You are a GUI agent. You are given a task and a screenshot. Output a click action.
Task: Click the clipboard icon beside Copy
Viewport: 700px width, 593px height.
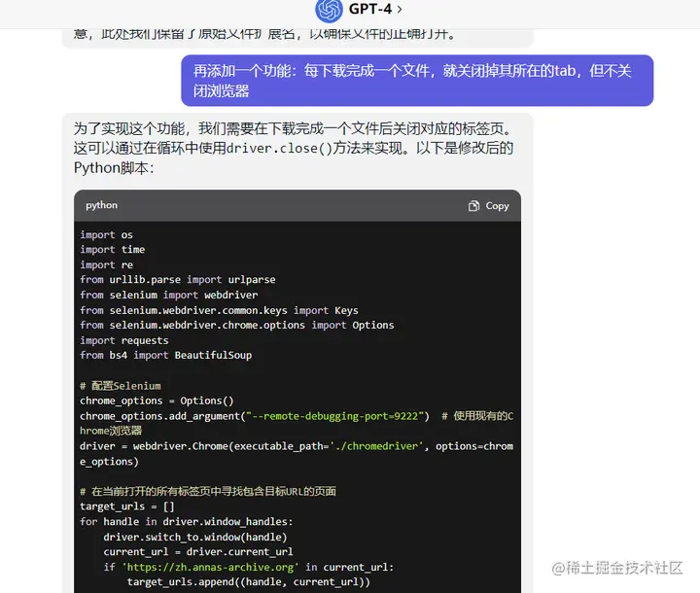click(473, 206)
